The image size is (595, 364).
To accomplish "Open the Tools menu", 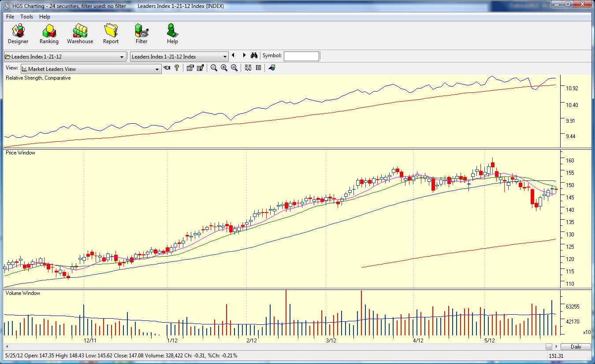I will point(26,17).
